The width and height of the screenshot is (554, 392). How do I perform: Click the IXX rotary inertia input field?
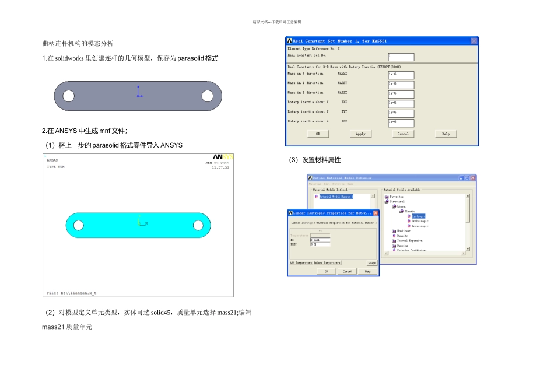(401, 103)
